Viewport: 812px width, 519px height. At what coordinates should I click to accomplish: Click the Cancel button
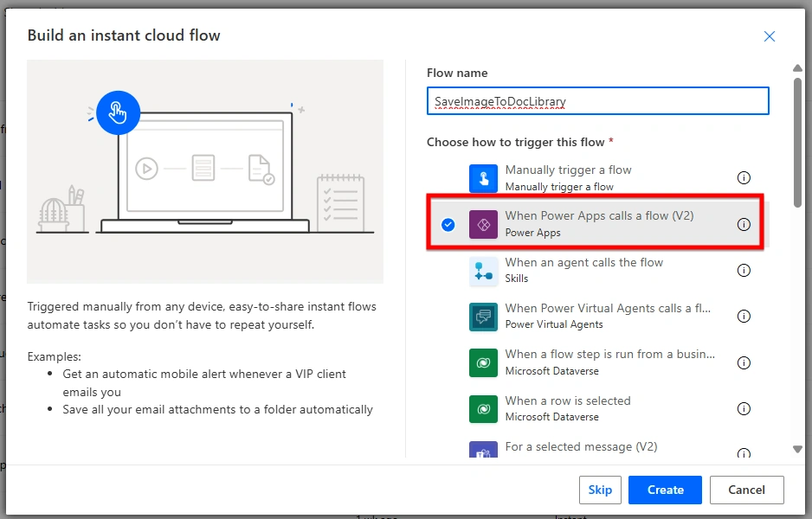click(746, 490)
